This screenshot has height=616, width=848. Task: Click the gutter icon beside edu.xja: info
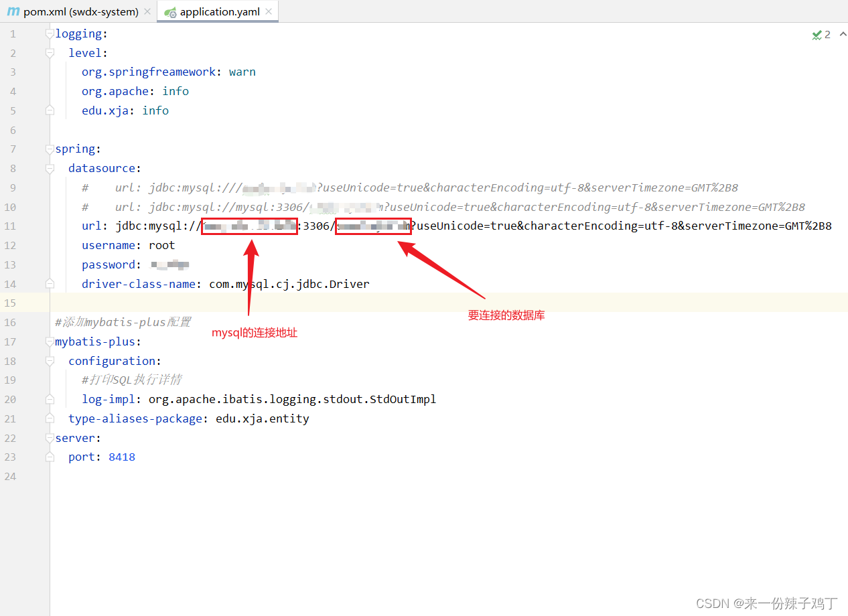pyautogui.click(x=49, y=110)
